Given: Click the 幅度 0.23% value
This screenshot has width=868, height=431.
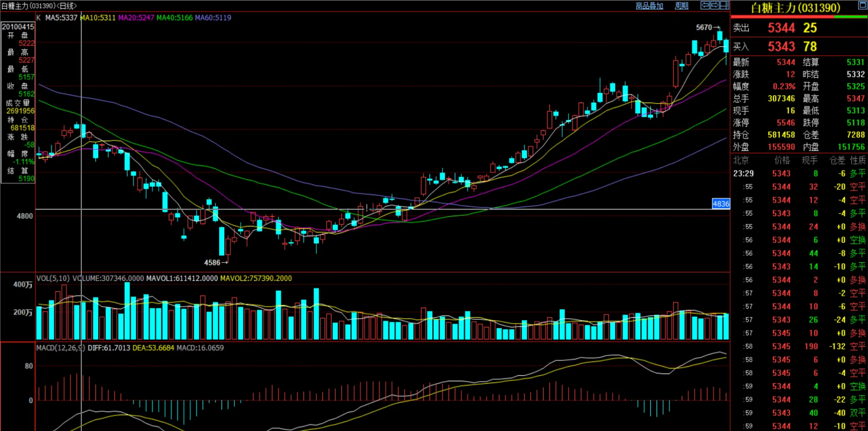Looking at the screenshot, I should click(x=784, y=86).
